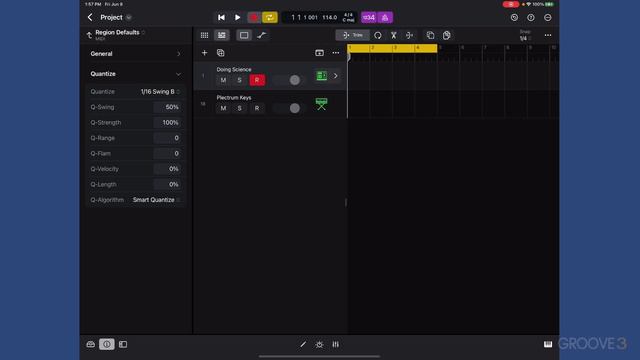640x360 pixels.
Task: Open the Region Defaults selector
Action: coord(120,33)
